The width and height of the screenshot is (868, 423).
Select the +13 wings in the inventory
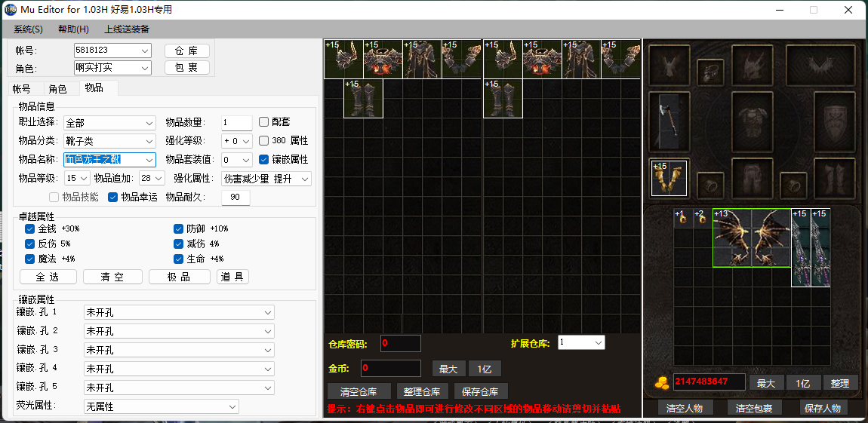751,238
